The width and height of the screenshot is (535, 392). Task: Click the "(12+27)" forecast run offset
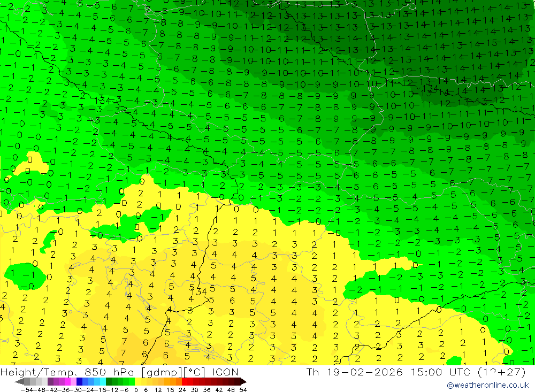[501, 372]
